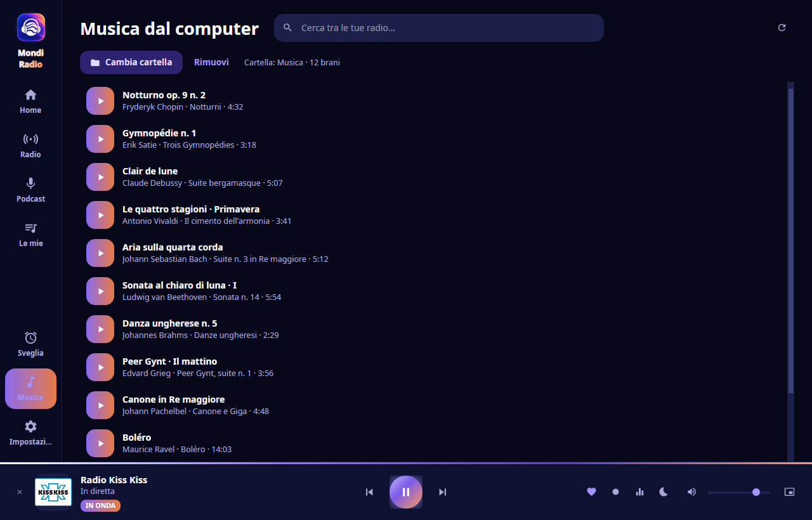
Task: Click the record dot icon
Action: point(615,491)
